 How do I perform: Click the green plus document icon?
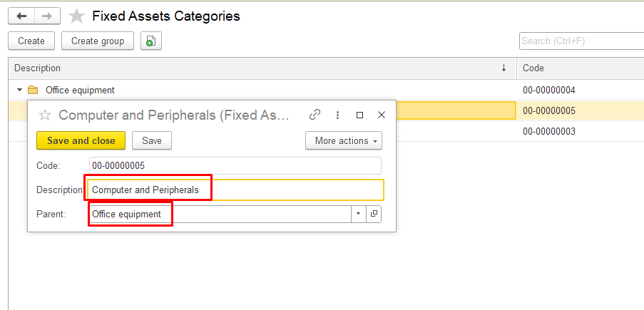point(150,41)
